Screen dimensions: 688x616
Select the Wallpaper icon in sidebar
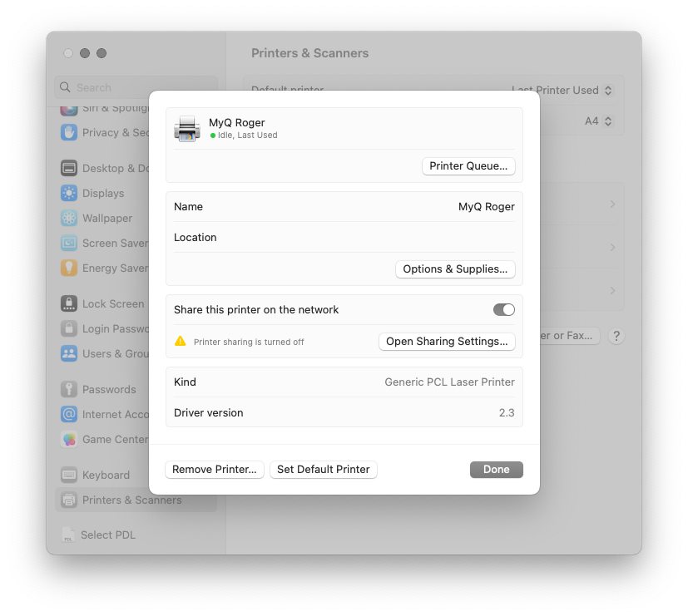click(69, 218)
